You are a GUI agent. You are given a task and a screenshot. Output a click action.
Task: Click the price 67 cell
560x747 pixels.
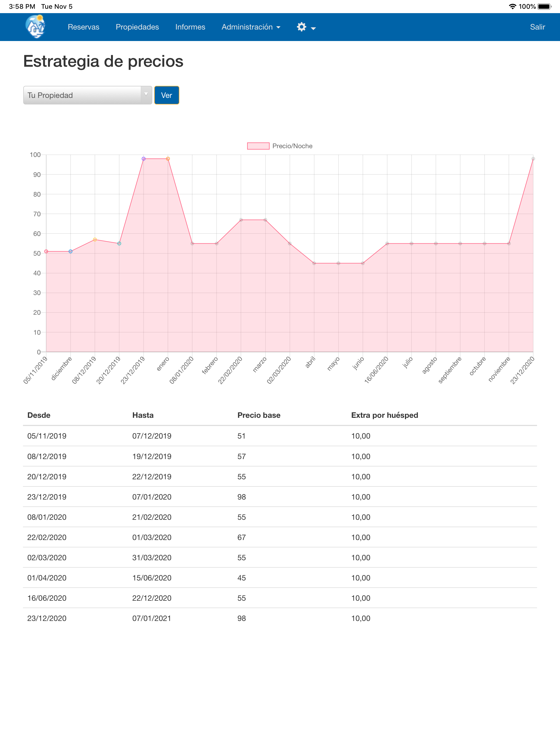click(x=241, y=537)
